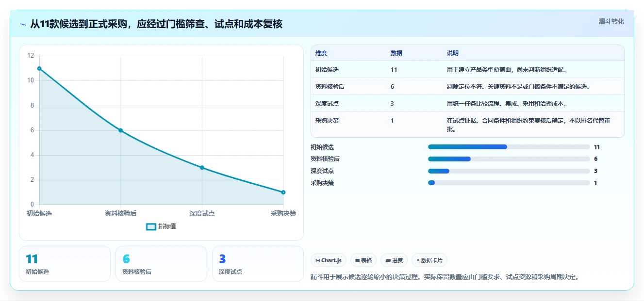
Task: Open the stat card showing 6 资料核验后
Action: pos(161,264)
